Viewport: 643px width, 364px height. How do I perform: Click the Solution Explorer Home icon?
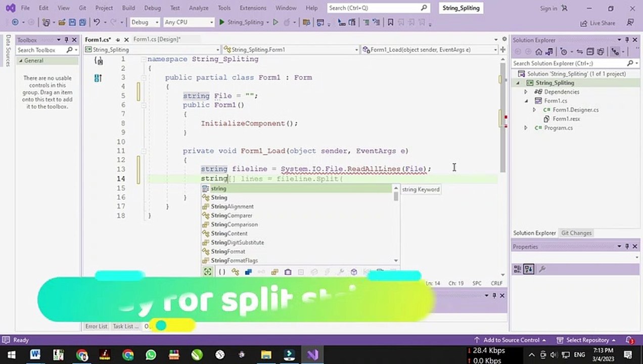539,52
